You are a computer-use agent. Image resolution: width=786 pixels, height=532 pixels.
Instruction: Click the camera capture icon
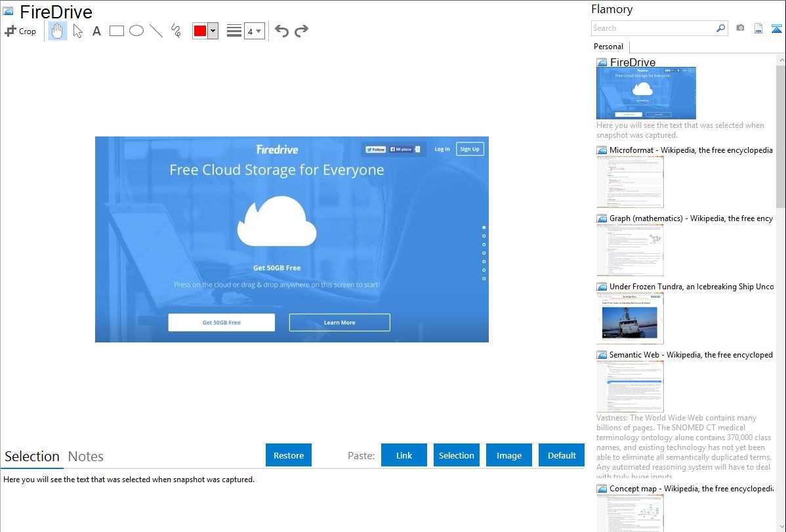pyautogui.click(x=740, y=28)
